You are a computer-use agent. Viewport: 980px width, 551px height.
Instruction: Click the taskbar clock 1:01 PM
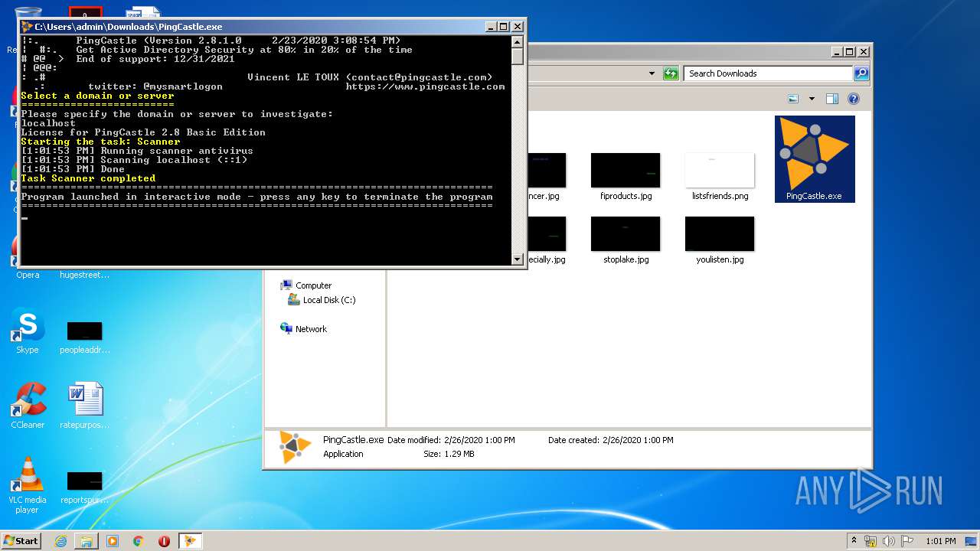point(940,541)
